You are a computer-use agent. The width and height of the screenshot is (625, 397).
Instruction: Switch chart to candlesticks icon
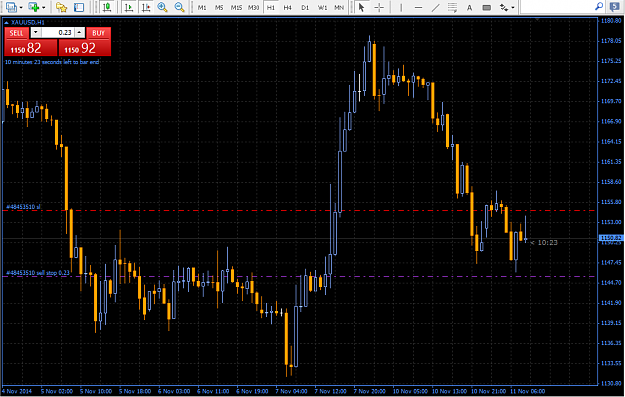click(107, 7)
